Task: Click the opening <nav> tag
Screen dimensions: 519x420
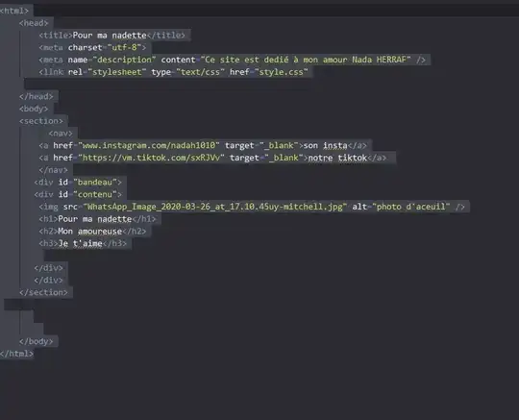Action: pyautogui.click(x=61, y=134)
